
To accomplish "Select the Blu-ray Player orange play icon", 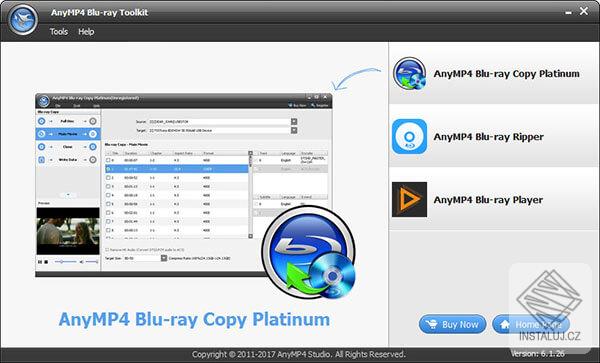I will pos(409,200).
